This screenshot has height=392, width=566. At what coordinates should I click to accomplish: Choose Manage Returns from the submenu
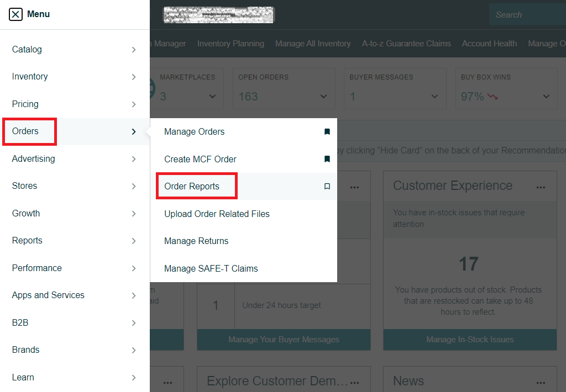tap(196, 241)
